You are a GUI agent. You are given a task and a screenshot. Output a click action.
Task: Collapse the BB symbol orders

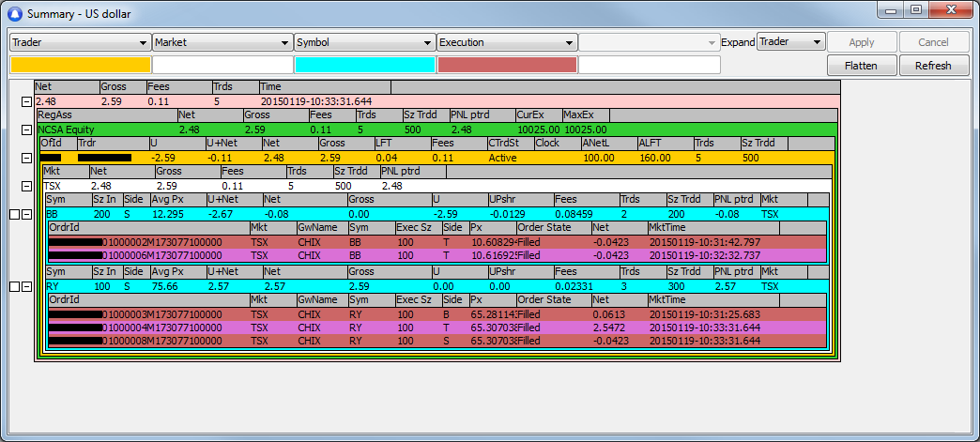tap(26, 214)
